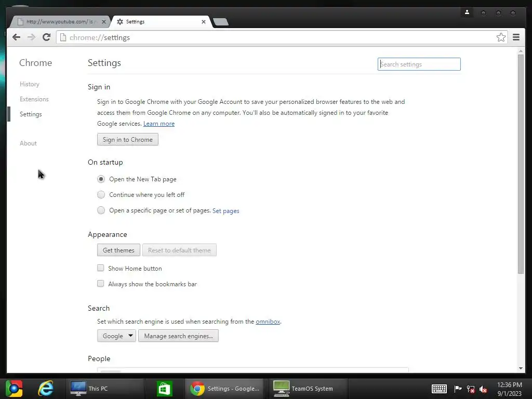
Task: Select Open a specific page or set of pages
Action: pos(101,210)
